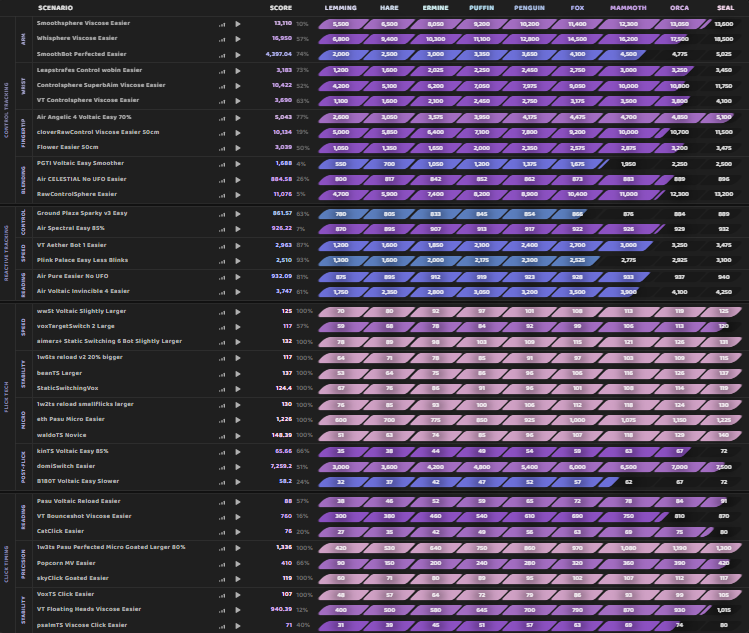This screenshot has height=633, width=749.
Task: Play the Flower Easier 50cm scenario
Action: (238, 148)
